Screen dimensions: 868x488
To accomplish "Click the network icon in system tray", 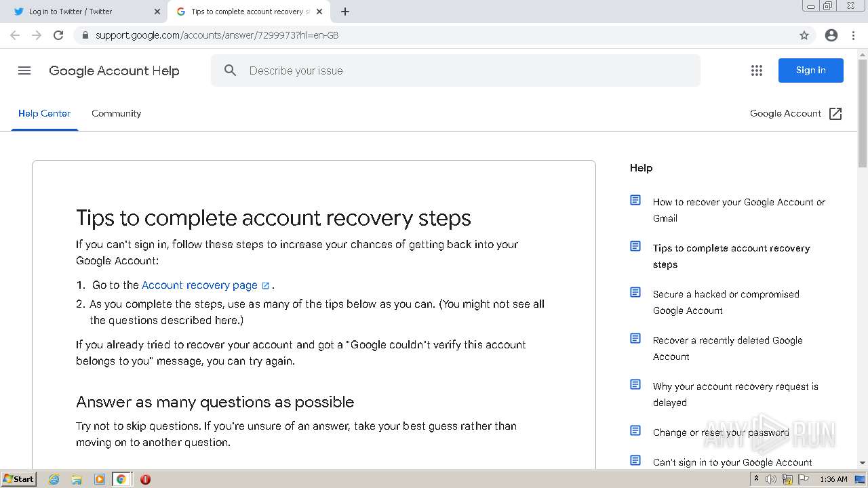I will 787,479.
